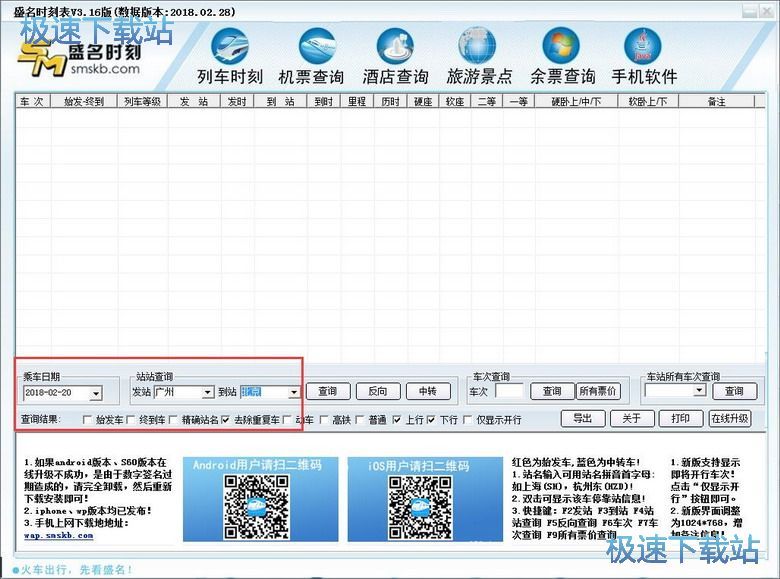
Task: Click 查询 button beside 车次 field
Action: pos(552,391)
